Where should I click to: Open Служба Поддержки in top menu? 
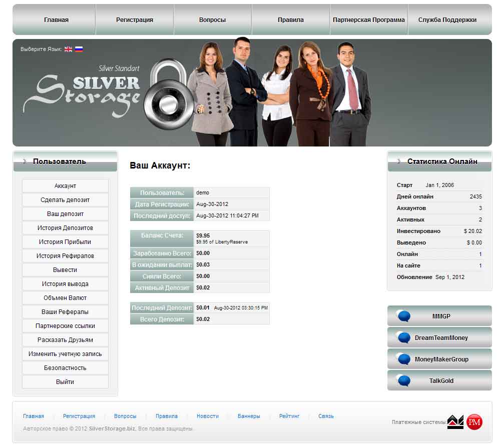pyautogui.click(x=447, y=19)
